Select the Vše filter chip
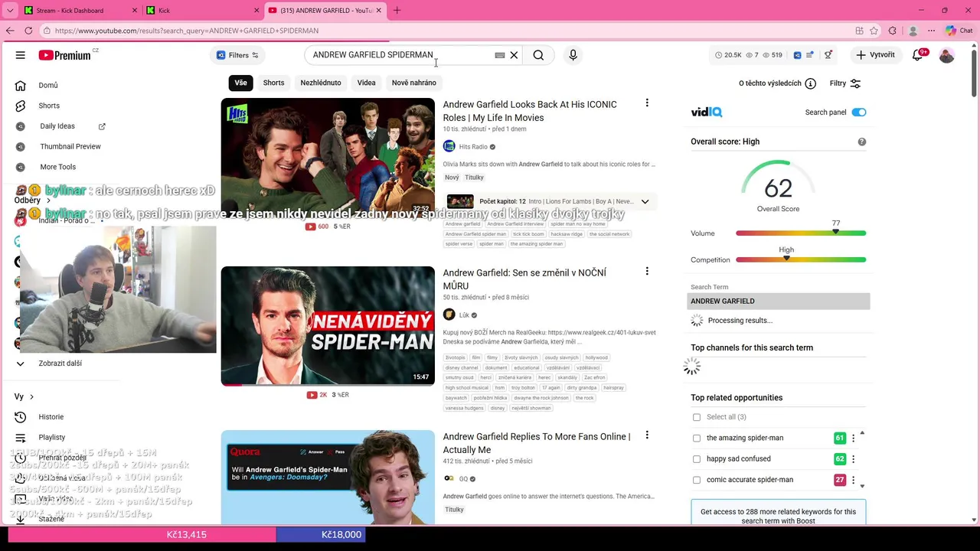This screenshot has width=980, height=551. click(240, 83)
